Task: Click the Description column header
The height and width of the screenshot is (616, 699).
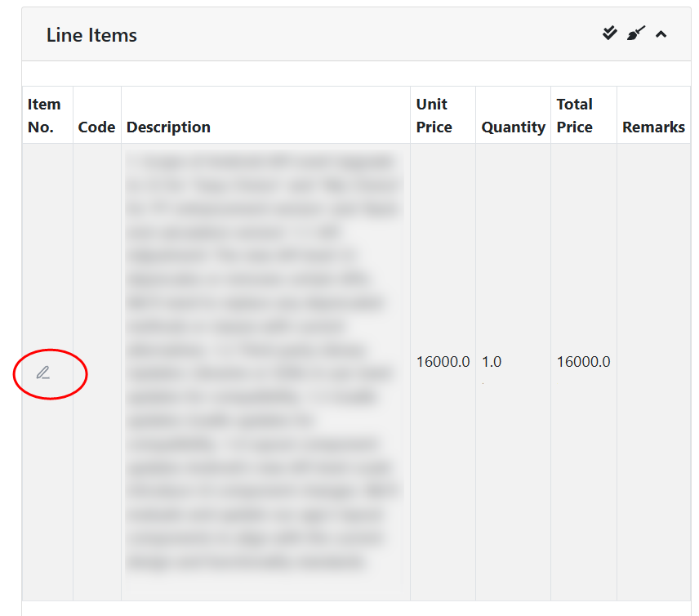Action: (x=168, y=127)
